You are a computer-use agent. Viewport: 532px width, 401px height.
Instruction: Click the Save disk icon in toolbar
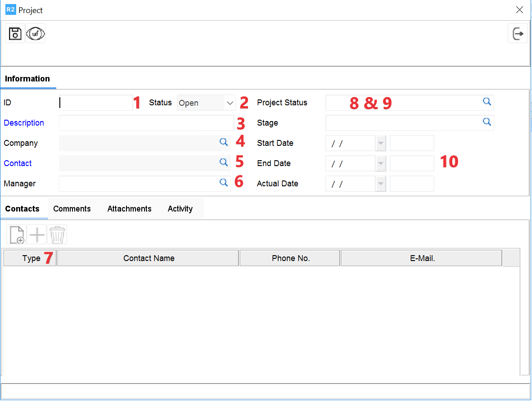(x=15, y=34)
